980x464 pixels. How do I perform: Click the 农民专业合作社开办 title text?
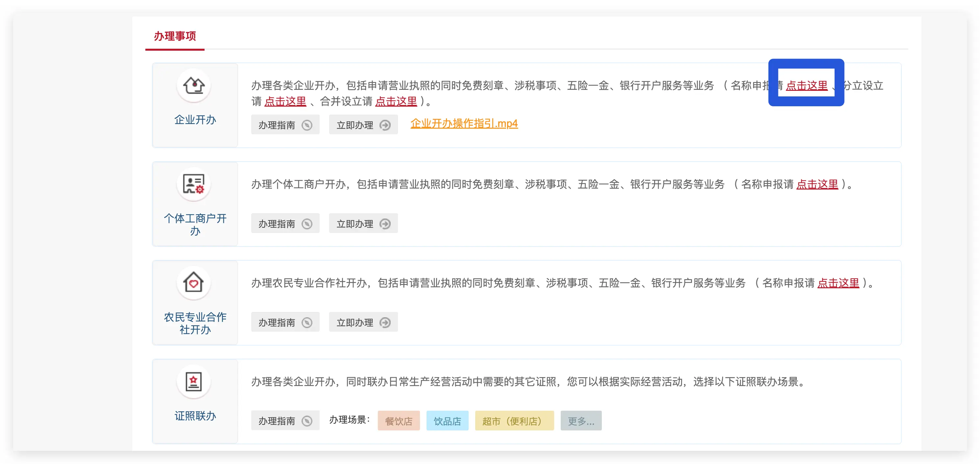click(x=195, y=323)
